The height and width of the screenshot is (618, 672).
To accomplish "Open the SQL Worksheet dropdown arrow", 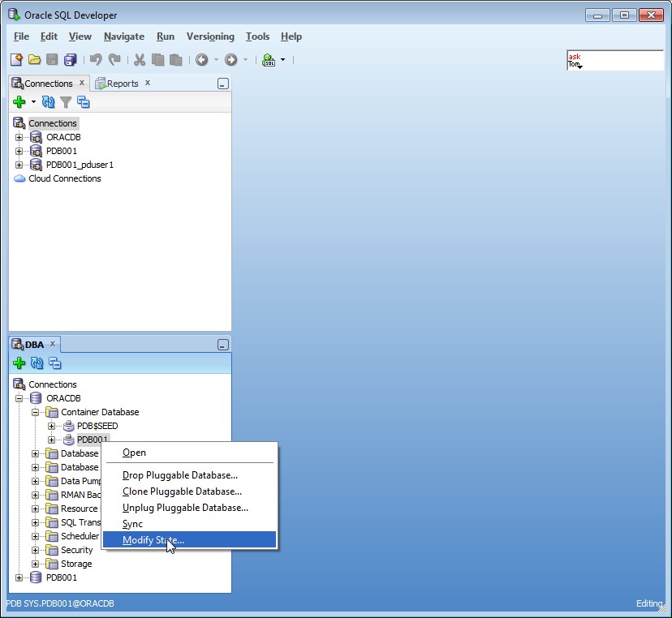I will click(283, 59).
